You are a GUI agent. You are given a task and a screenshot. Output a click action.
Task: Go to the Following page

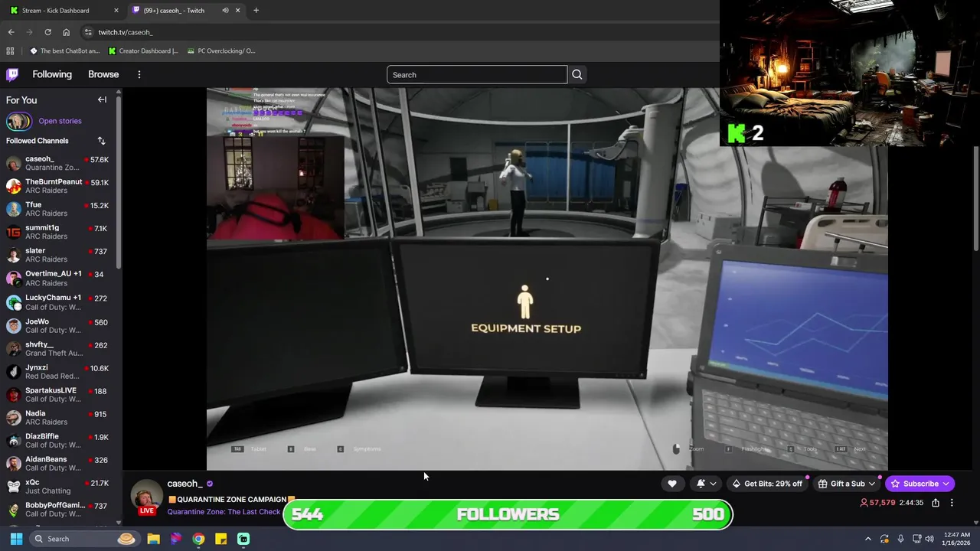pos(52,74)
